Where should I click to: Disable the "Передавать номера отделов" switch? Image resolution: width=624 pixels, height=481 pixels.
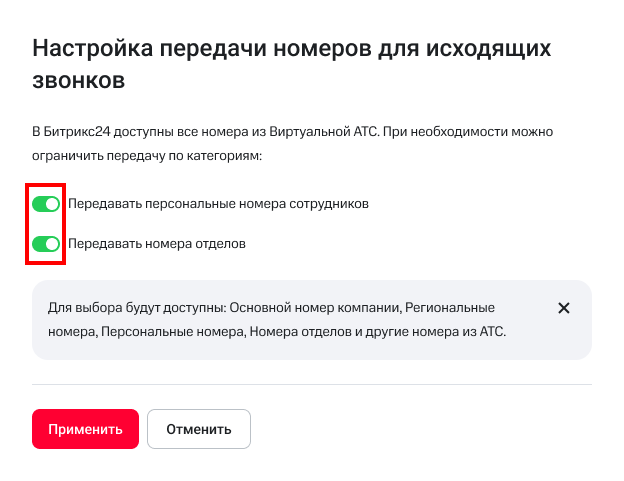(x=46, y=243)
